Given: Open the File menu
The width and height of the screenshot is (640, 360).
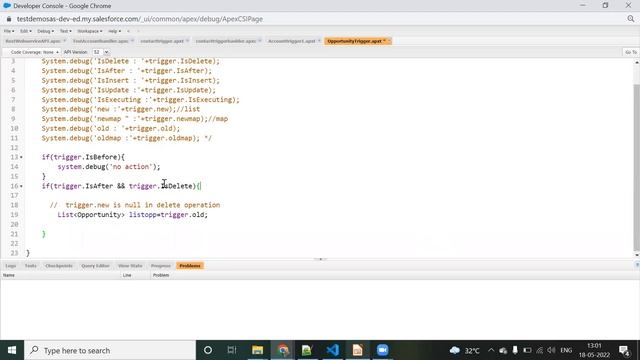Looking at the screenshot, I should 9,31.
